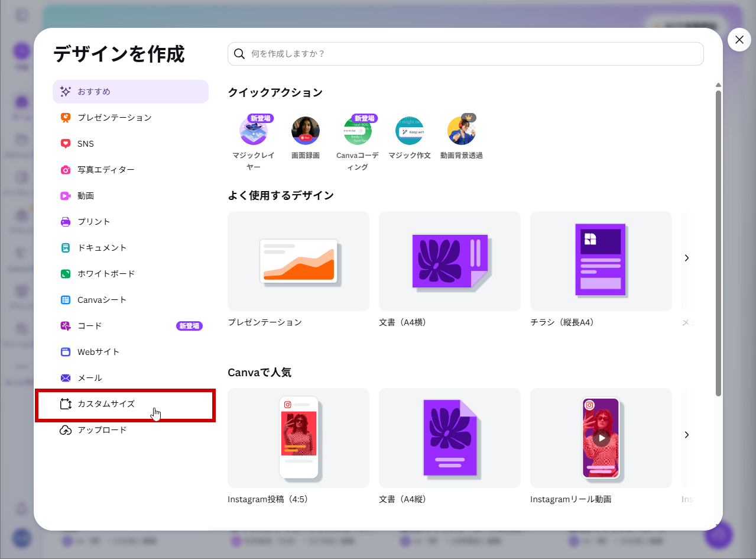Click the Instagram投稿（4:5）caption
Screen dimensions: 756x559
[268, 499]
